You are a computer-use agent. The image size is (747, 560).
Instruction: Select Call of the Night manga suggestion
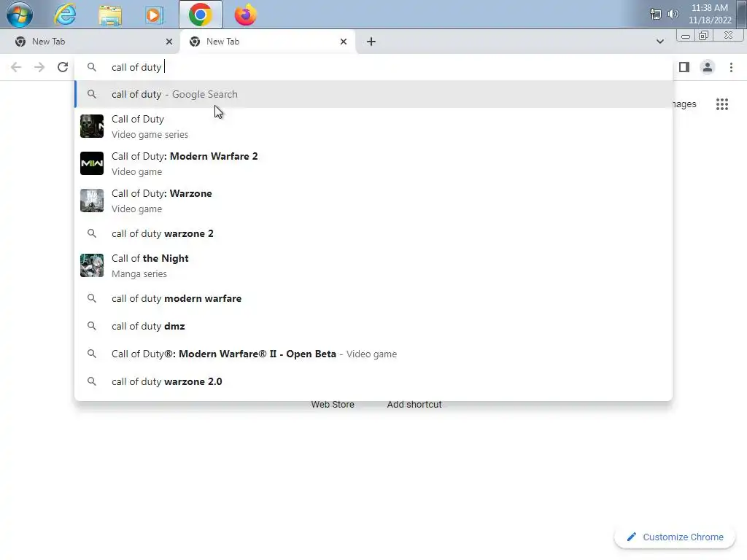[373, 265]
